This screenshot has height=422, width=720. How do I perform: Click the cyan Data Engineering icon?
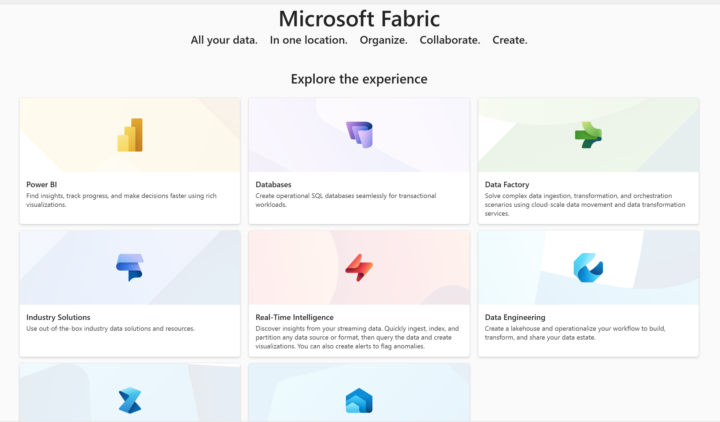(588, 267)
